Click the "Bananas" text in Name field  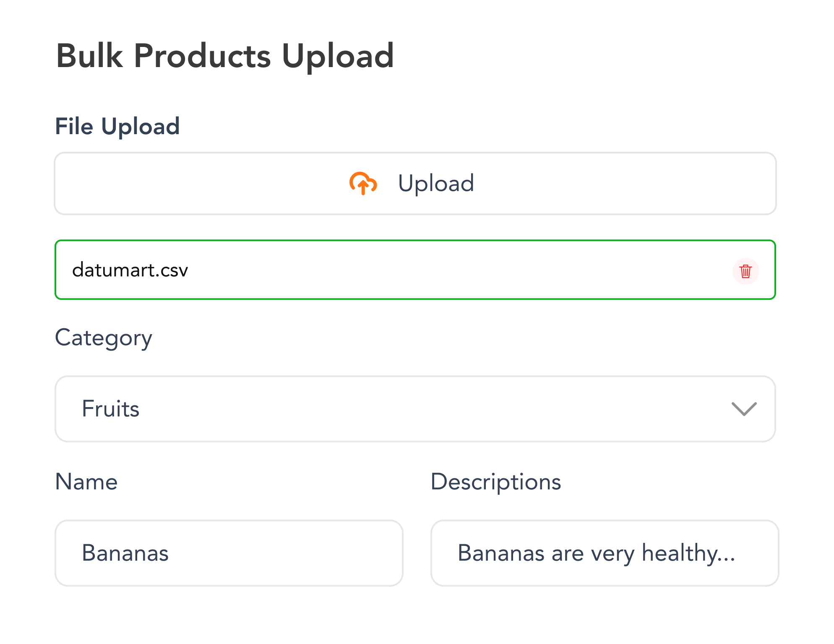click(125, 553)
